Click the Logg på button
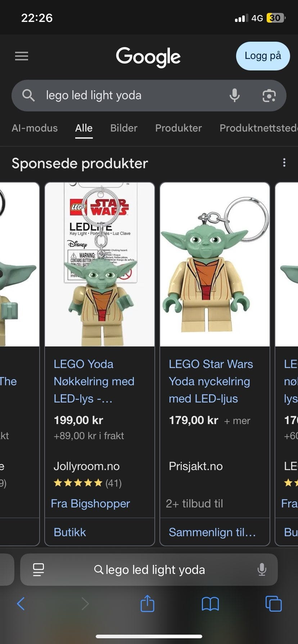The height and width of the screenshot is (644, 298). (263, 56)
